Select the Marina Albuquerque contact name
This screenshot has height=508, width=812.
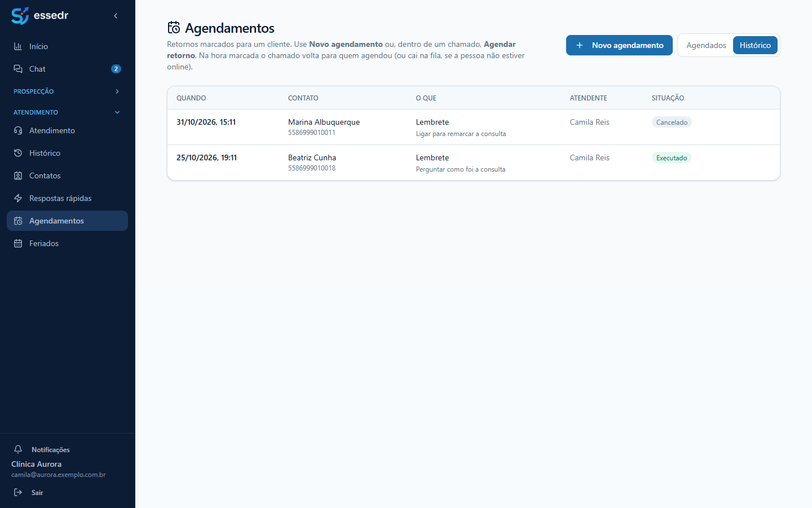[324, 122]
